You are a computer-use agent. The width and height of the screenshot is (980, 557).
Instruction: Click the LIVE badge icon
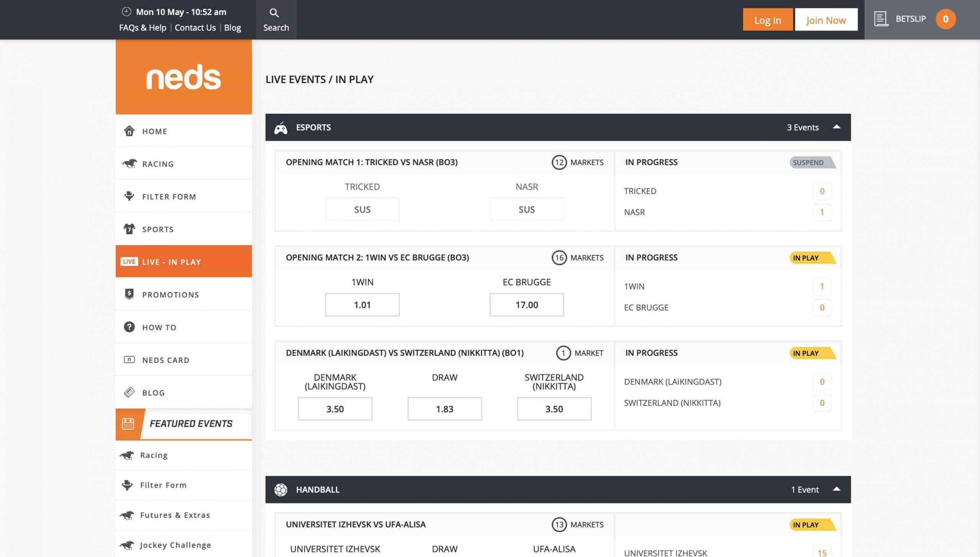[x=129, y=261]
